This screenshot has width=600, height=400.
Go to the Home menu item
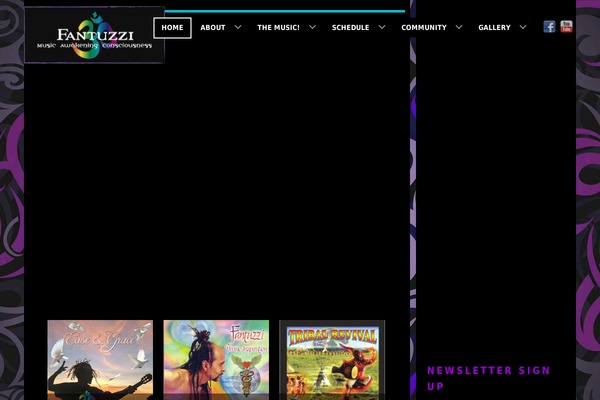172,28
